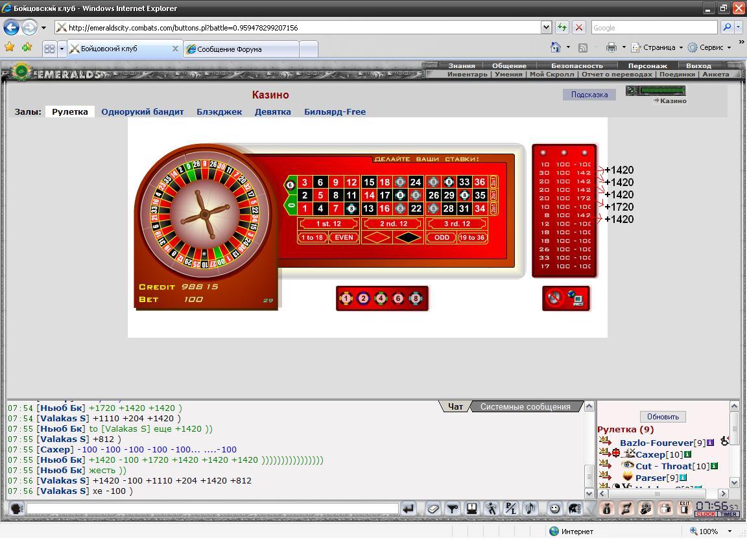Click the eye clan icon before Cut - Throat

pos(628,465)
